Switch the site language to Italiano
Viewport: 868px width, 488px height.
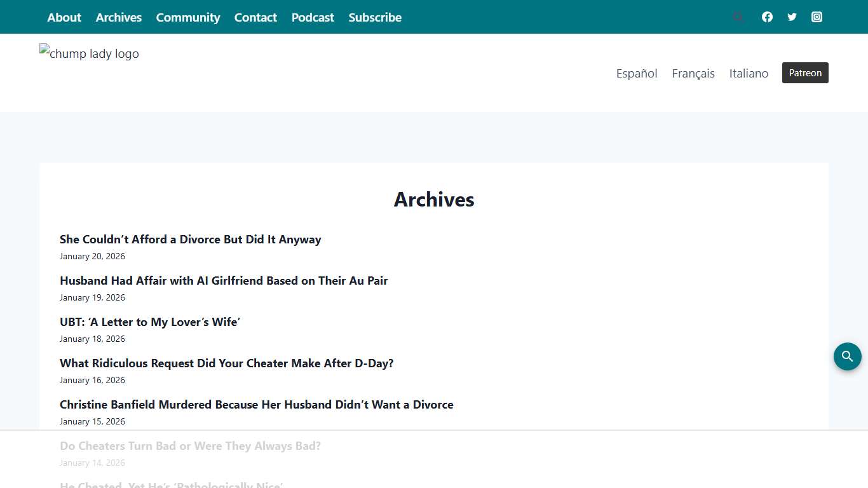749,73
